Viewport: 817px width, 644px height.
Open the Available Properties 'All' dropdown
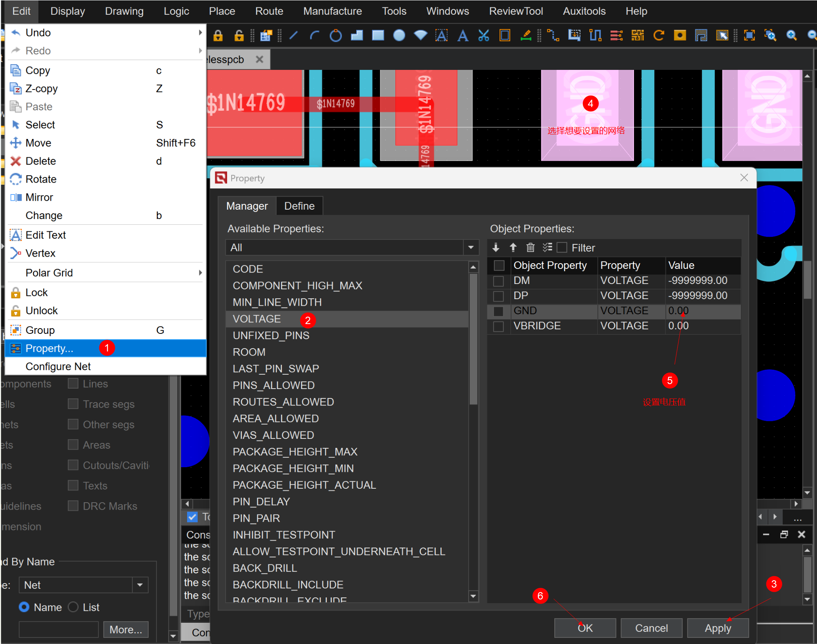coord(471,248)
